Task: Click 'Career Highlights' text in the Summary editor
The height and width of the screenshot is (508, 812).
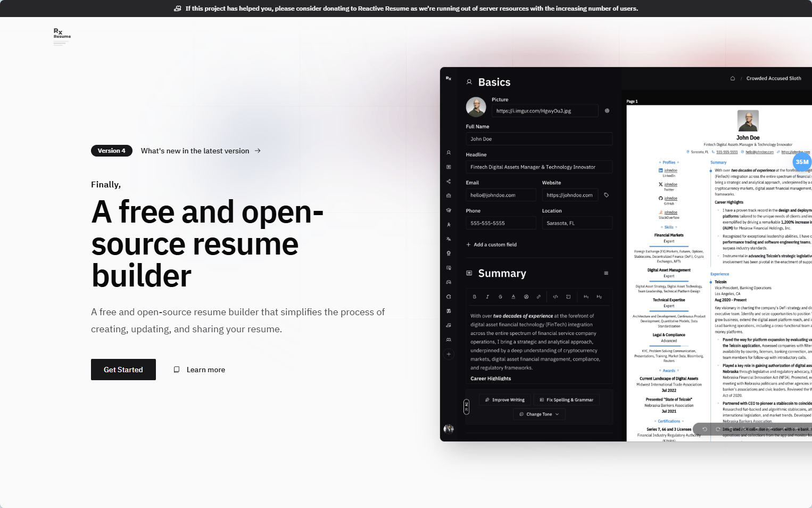Action: 491,379
